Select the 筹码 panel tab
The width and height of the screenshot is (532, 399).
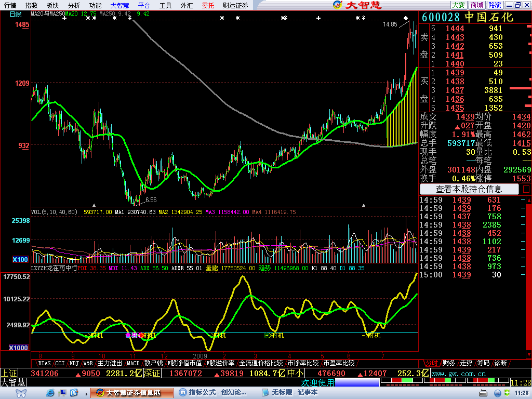tap(483, 363)
